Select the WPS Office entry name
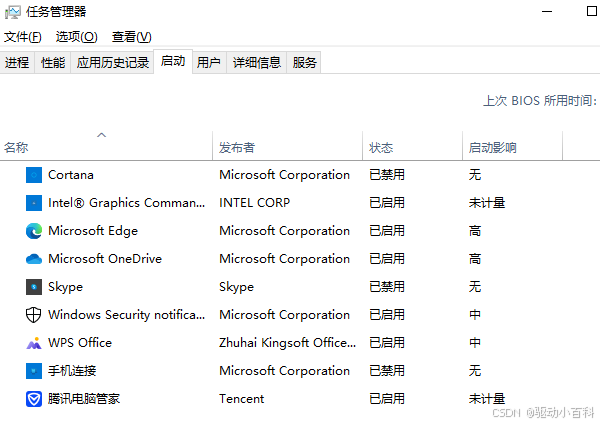This screenshot has width=600, height=424. coord(80,343)
